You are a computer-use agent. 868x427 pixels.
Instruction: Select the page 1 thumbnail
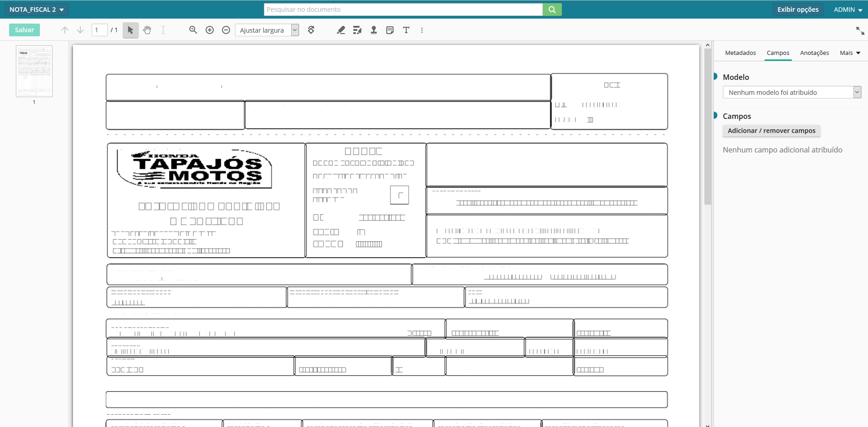point(34,71)
